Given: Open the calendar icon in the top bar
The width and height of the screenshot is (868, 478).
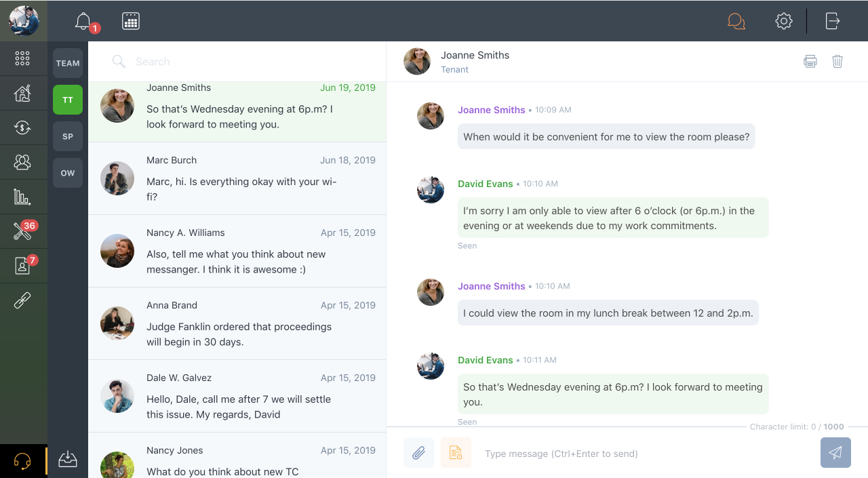Looking at the screenshot, I should point(131,20).
